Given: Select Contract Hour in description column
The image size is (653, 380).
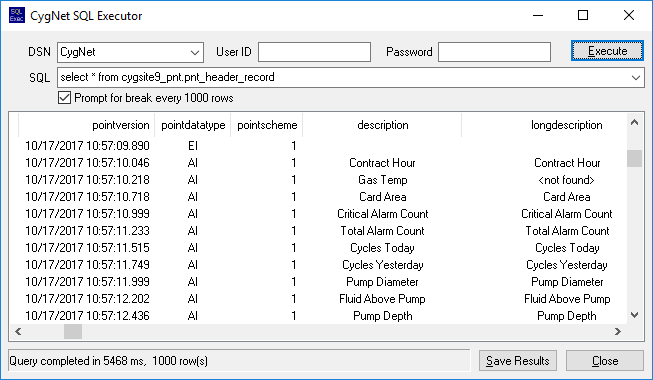Looking at the screenshot, I should point(382,163).
